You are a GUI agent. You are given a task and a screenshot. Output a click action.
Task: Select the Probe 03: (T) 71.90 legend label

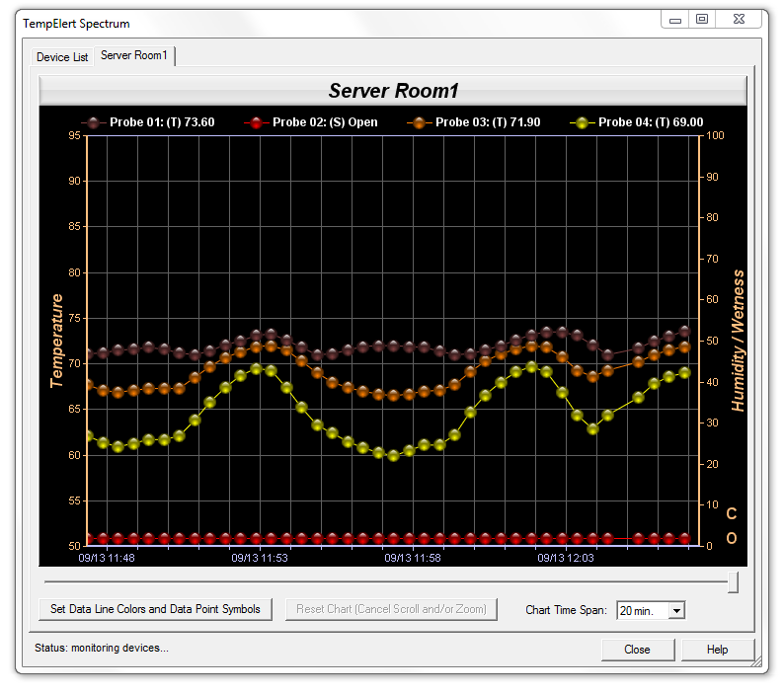click(488, 122)
